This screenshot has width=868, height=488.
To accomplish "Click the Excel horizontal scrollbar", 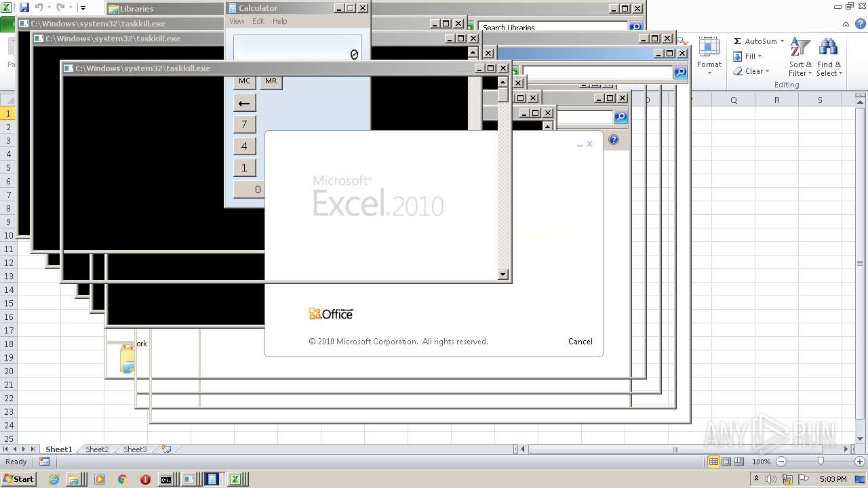I will pyautogui.click(x=675, y=449).
